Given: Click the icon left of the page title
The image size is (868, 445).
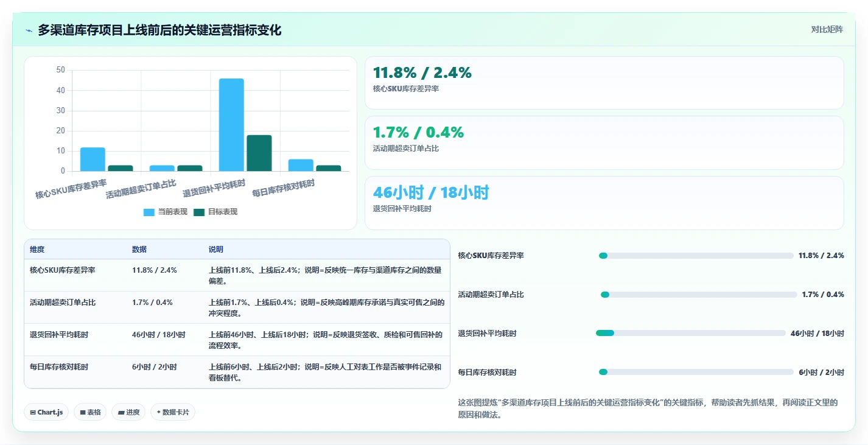Looking at the screenshot, I should coord(29,30).
